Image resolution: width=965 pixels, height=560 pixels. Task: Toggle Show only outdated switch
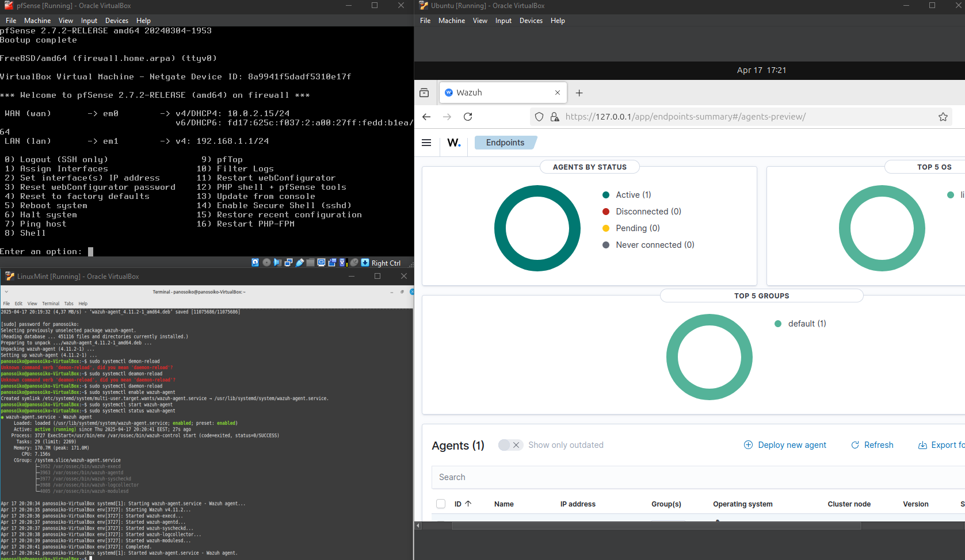[x=510, y=445]
